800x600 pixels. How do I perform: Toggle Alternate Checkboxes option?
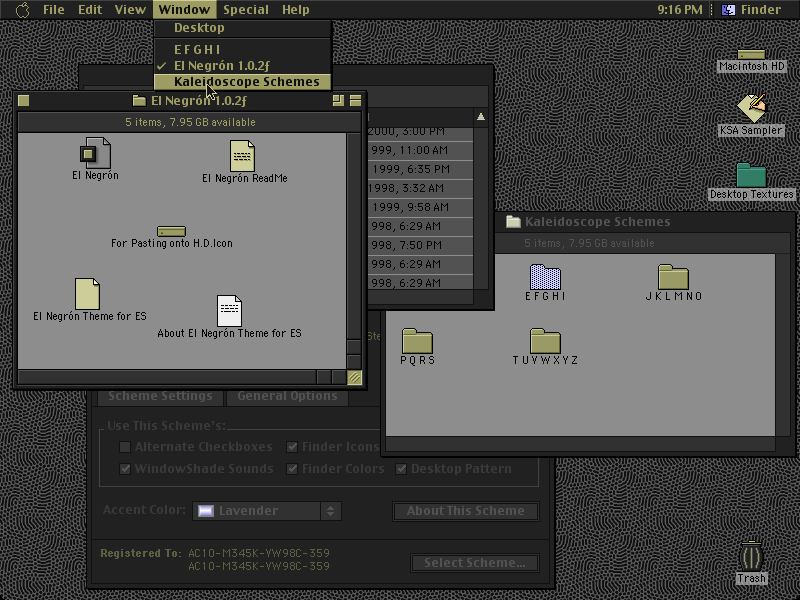click(124, 447)
